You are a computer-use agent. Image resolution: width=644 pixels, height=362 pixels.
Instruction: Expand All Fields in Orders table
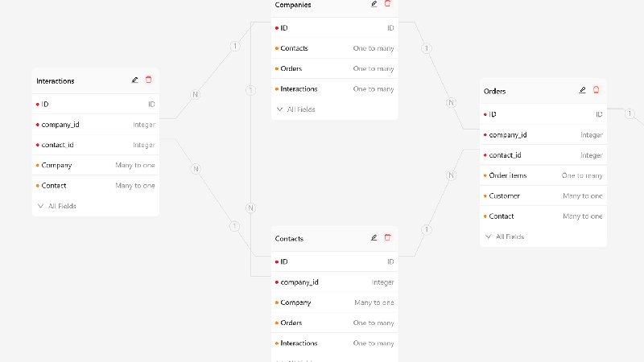[505, 237]
